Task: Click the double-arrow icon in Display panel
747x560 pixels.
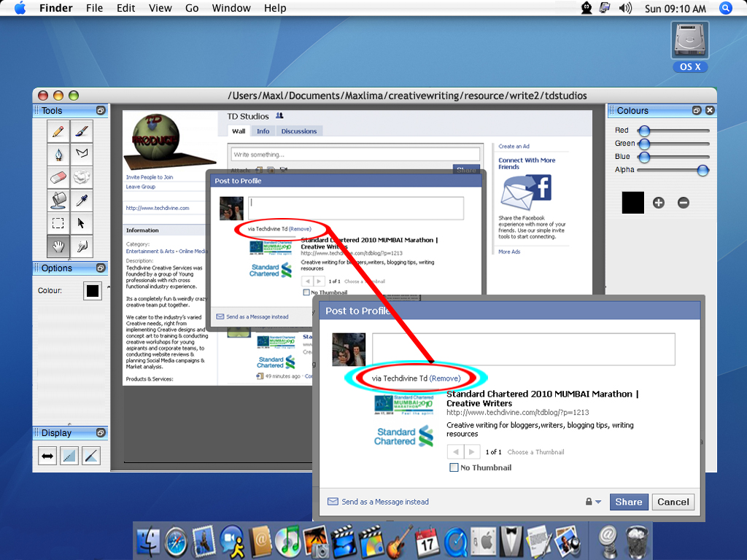Action: point(47,456)
